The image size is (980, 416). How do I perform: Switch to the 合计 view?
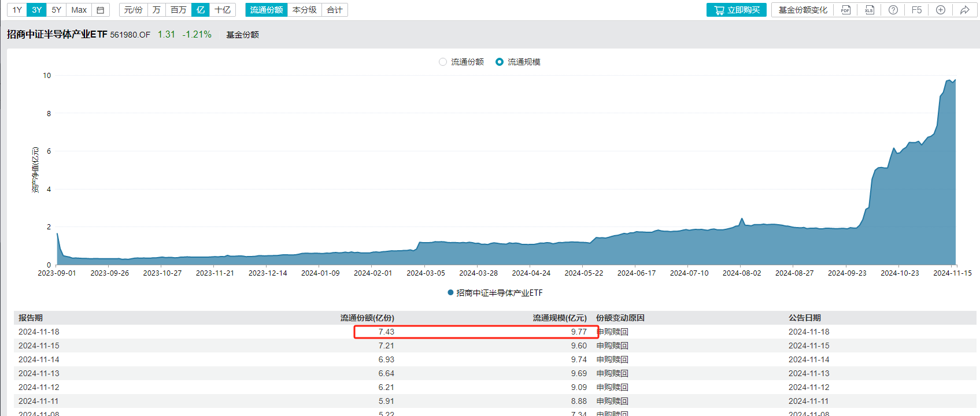334,10
